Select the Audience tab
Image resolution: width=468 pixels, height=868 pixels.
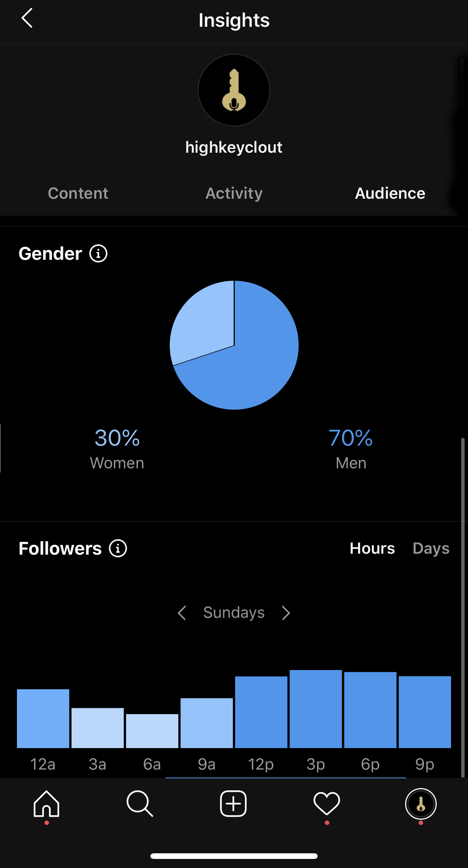(390, 193)
